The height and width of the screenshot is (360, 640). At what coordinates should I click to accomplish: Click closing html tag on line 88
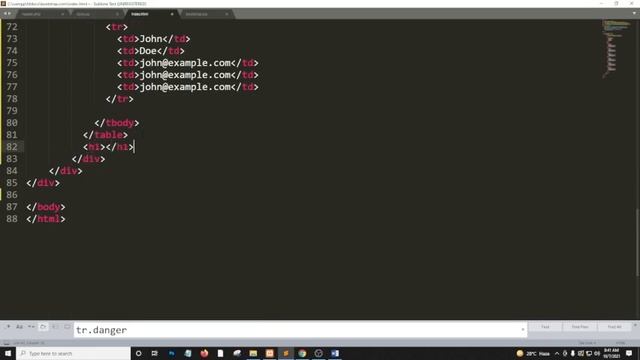pyautogui.click(x=46, y=219)
